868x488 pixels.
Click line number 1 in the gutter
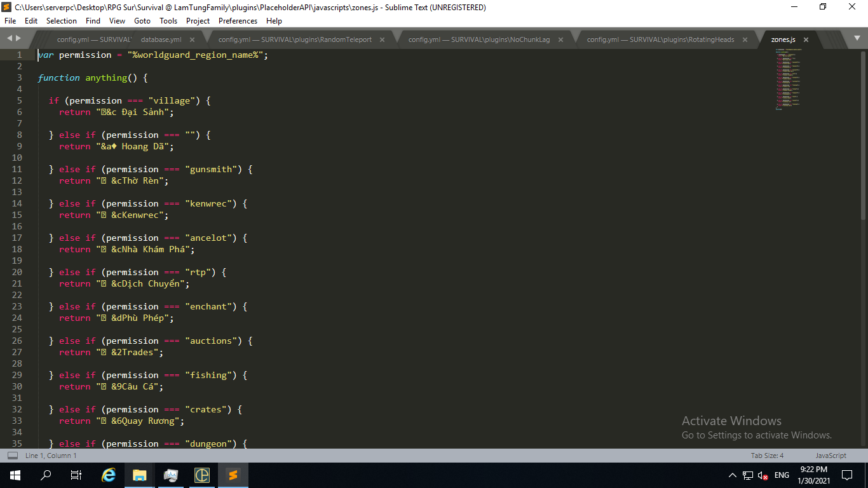tap(20, 55)
